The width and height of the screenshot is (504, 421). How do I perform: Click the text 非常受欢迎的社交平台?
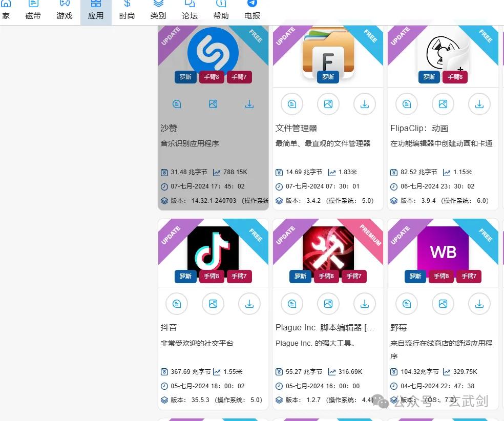click(197, 343)
